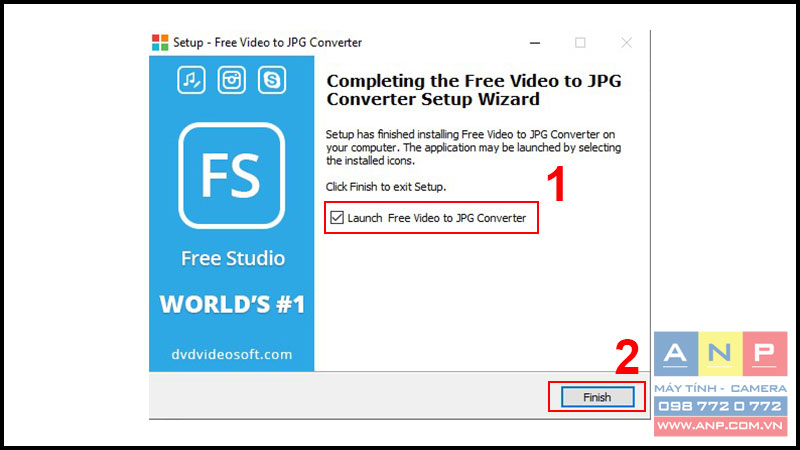Click the Free Studio text label
Viewport: 800px width, 450px height.
click(x=233, y=258)
